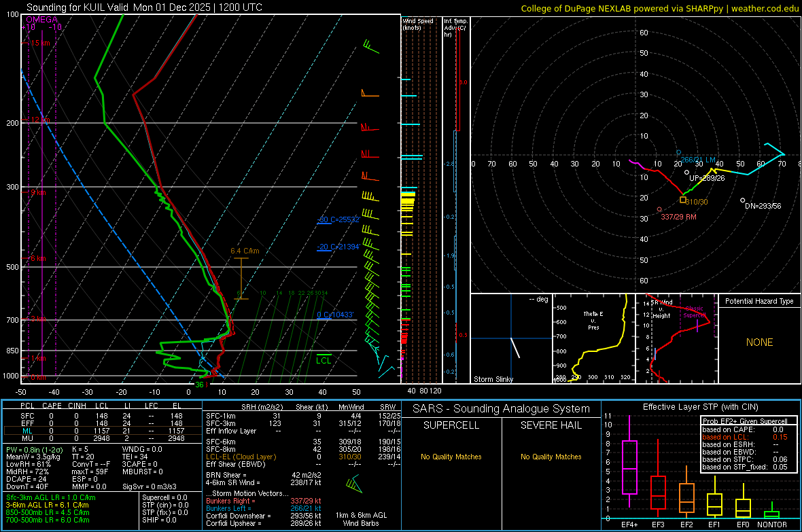This screenshot has width=802, height=532.
Task: Click the maxT = 59F value
Action: [x=90, y=472]
